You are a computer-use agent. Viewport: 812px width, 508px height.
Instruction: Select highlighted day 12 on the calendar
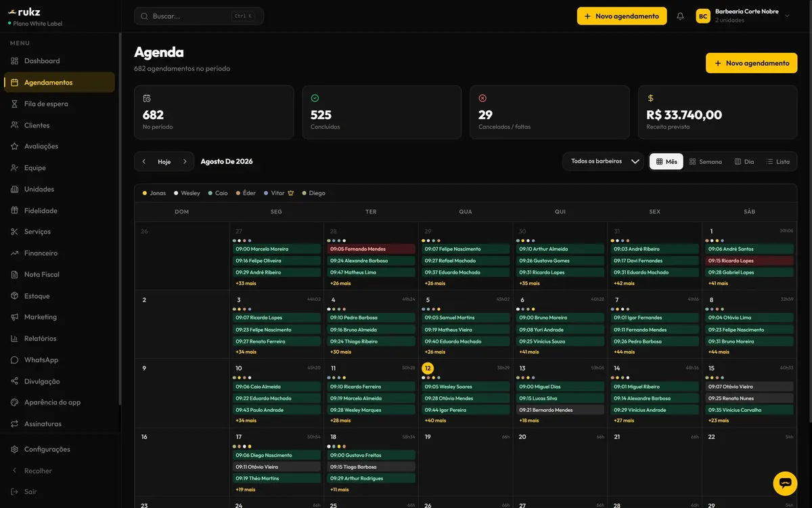[428, 368]
